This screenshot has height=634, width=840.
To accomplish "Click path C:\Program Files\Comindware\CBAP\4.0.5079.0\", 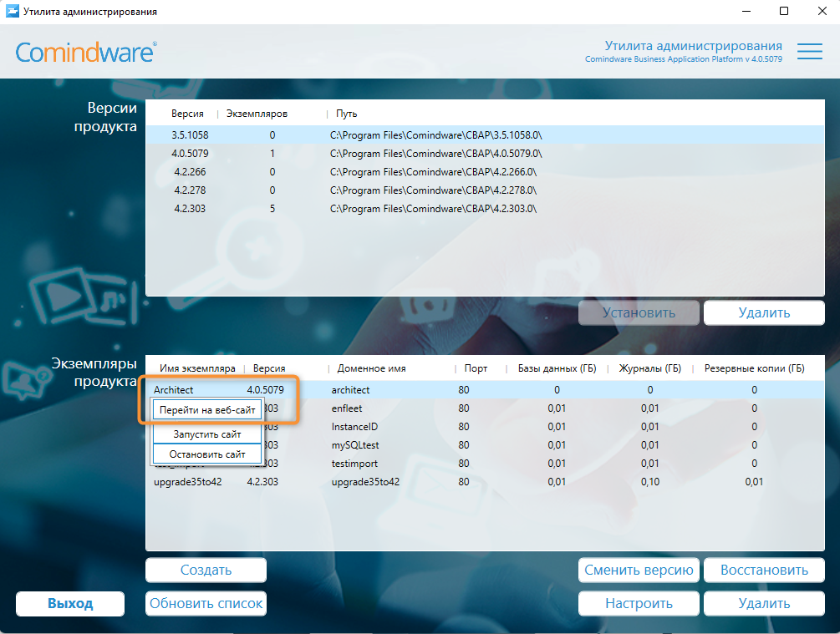I will click(x=436, y=154).
